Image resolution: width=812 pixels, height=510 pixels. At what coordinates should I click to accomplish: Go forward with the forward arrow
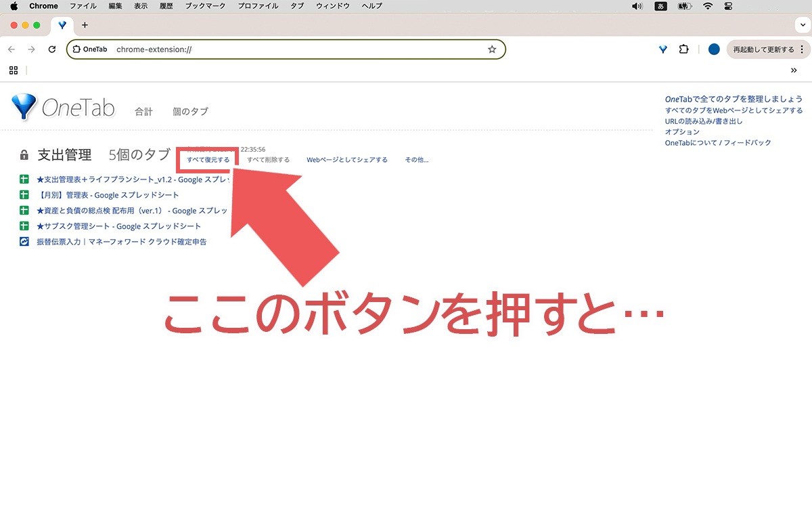click(x=31, y=49)
